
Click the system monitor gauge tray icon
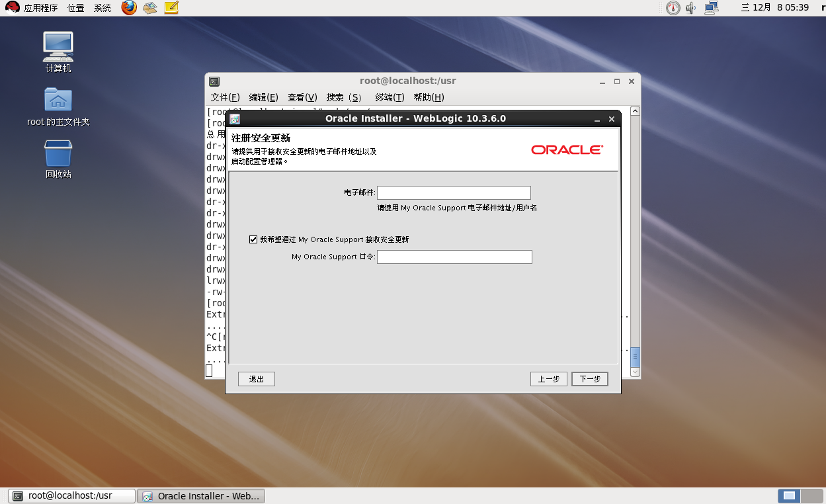tap(673, 8)
